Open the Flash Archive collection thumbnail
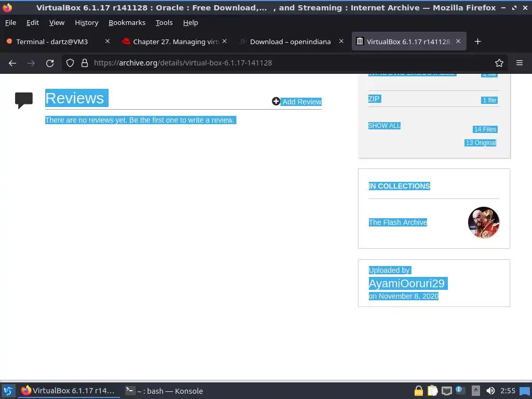This screenshot has height=399, width=532. click(484, 222)
